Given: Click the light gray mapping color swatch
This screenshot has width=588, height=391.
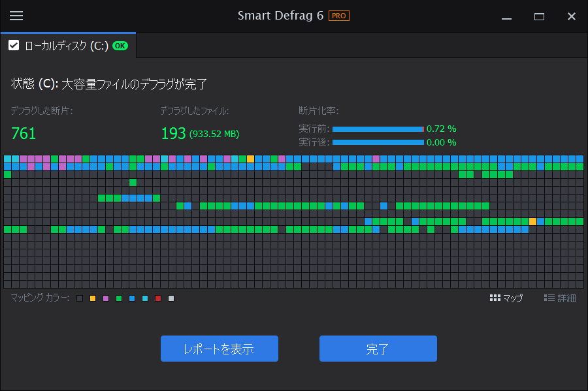Looking at the screenshot, I should coord(171,298).
